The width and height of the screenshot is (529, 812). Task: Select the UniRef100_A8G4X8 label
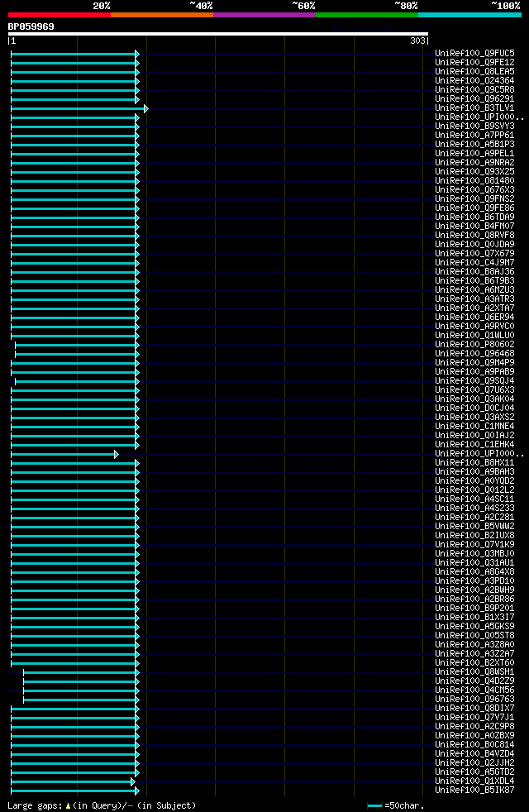coord(474,571)
